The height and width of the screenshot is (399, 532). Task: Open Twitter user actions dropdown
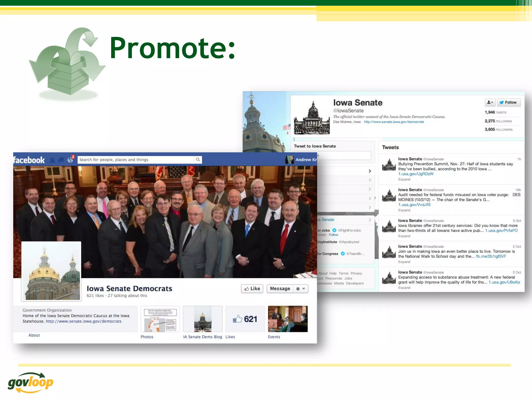(490, 102)
